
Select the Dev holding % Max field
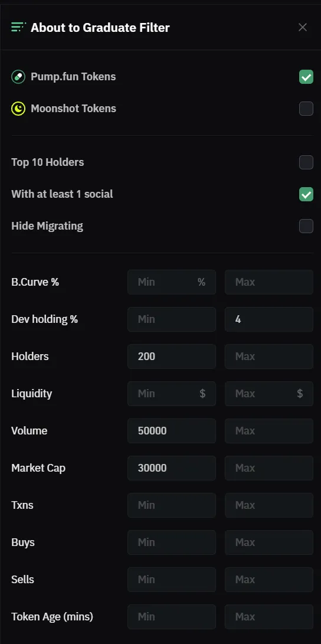pyautogui.click(x=269, y=319)
